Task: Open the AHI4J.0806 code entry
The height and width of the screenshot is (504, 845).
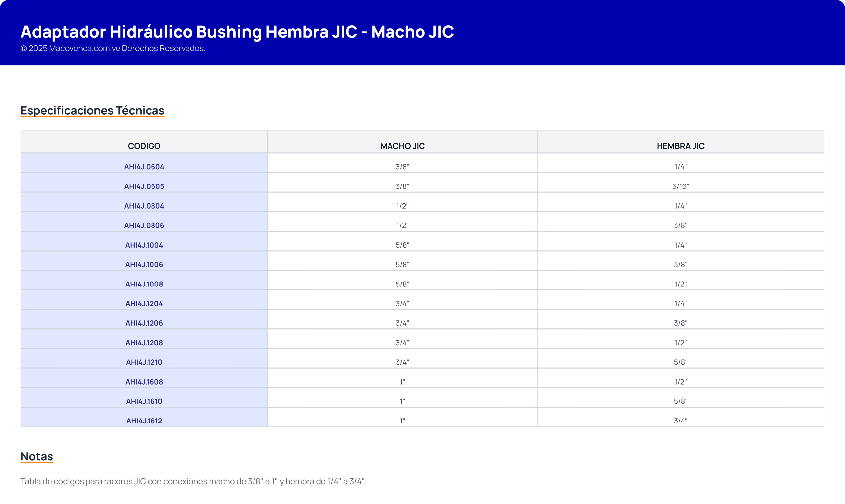Action: coord(144,225)
